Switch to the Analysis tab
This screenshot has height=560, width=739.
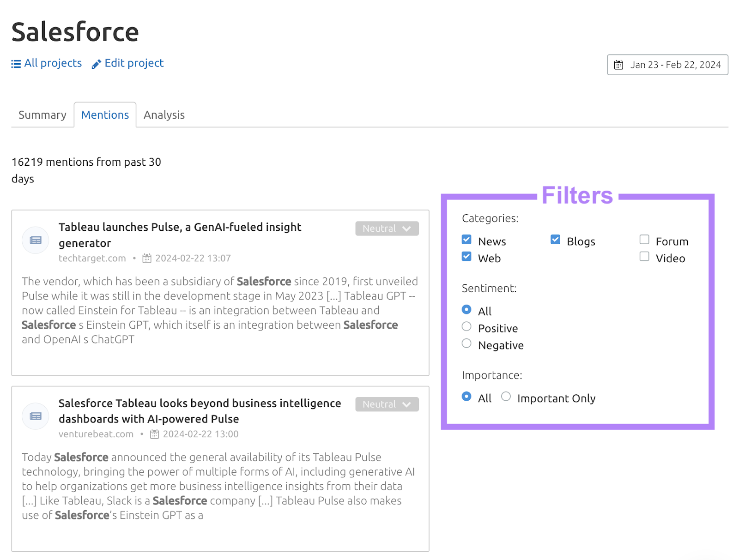click(x=164, y=115)
